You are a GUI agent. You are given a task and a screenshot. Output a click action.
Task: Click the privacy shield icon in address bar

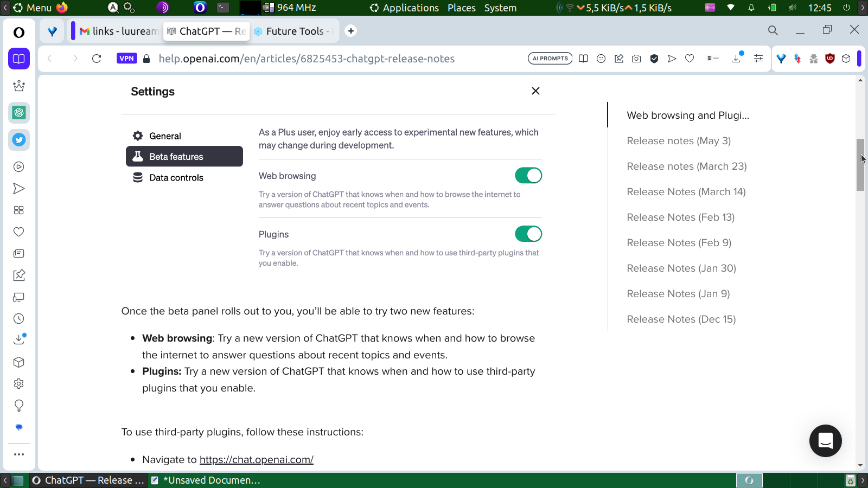pos(654,59)
